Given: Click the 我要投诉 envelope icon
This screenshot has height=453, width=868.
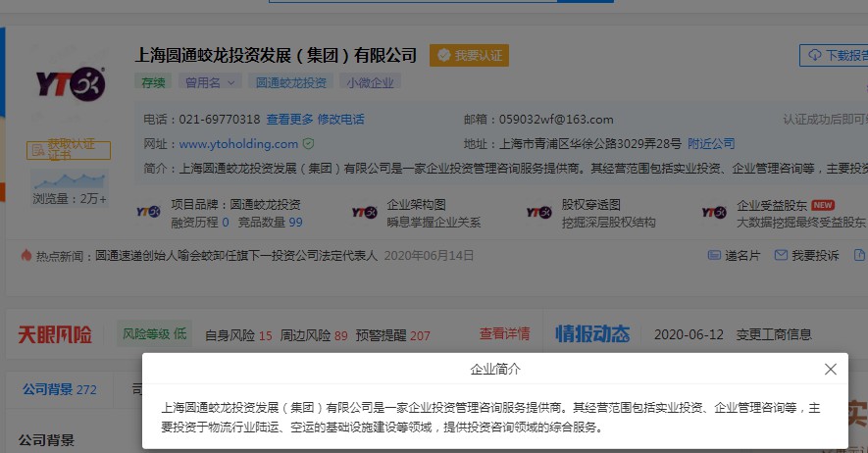Looking at the screenshot, I should pos(781,255).
